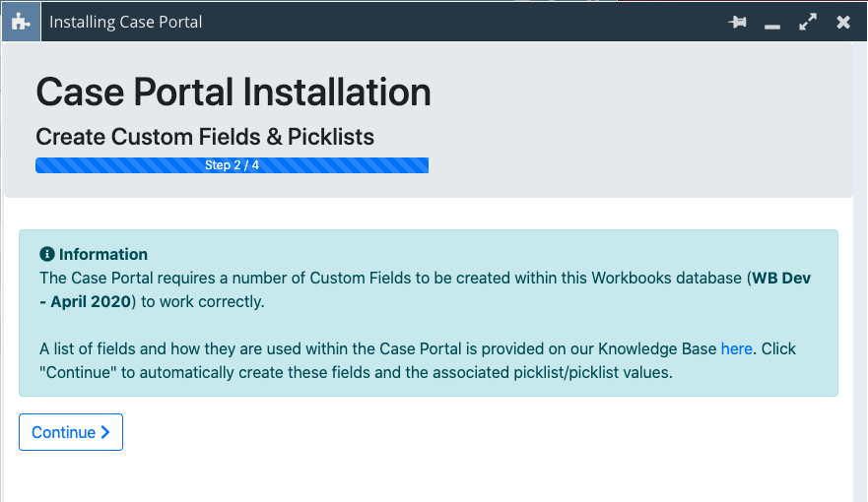Pin the Installing Case Portal window
Screen dimensions: 868x502
coord(737,22)
